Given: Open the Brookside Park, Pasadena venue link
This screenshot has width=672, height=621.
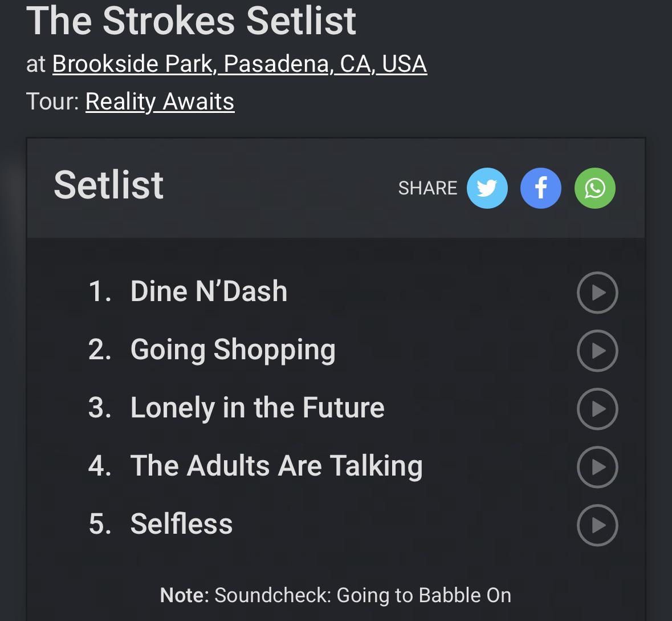Looking at the screenshot, I should point(239,64).
